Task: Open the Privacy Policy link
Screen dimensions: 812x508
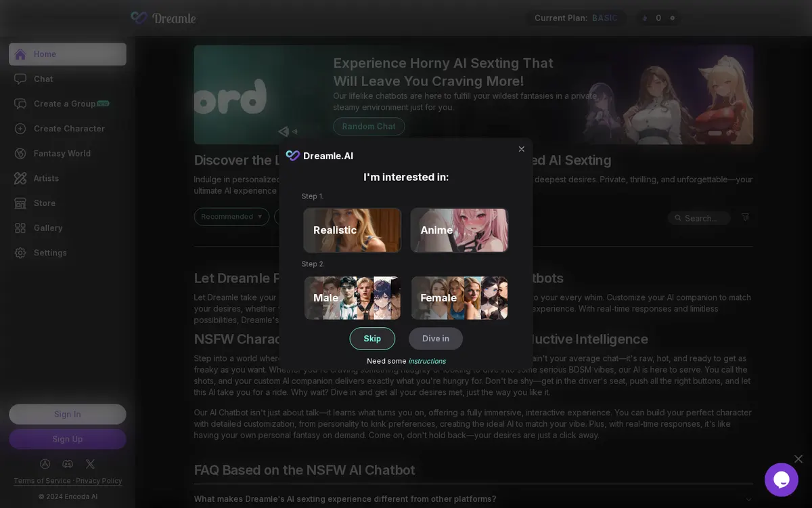Action: click(99, 481)
